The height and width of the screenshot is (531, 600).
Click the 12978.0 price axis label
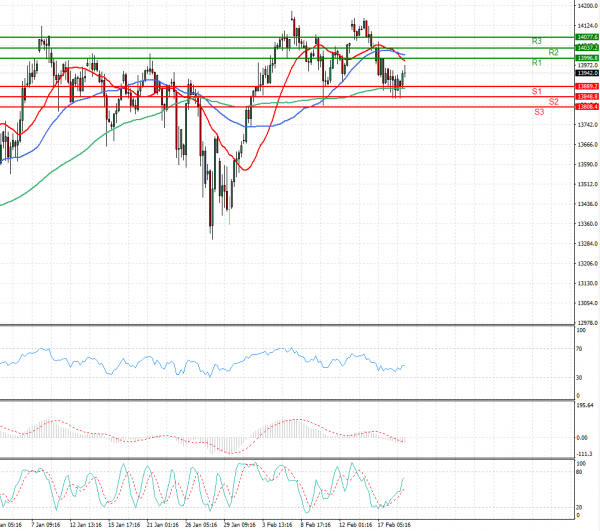pos(588,323)
